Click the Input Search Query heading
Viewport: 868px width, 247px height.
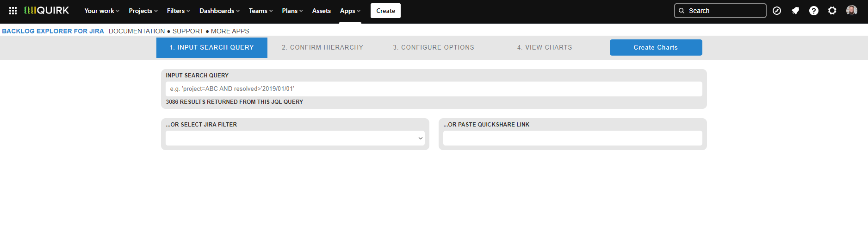point(197,76)
